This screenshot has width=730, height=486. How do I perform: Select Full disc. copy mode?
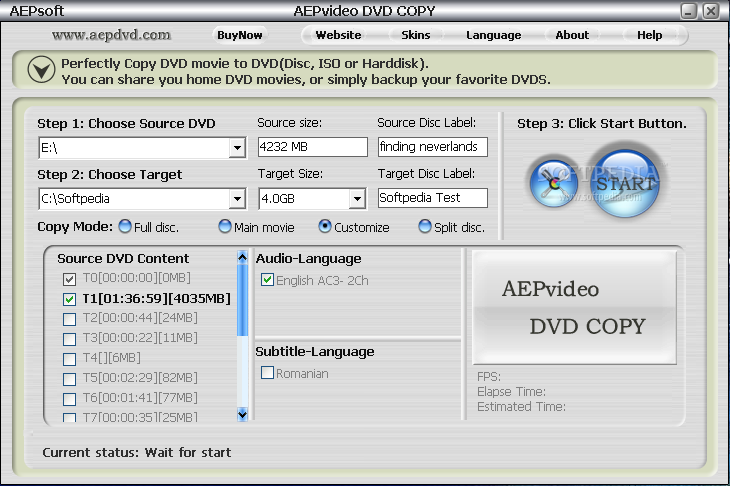tap(125, 226)
